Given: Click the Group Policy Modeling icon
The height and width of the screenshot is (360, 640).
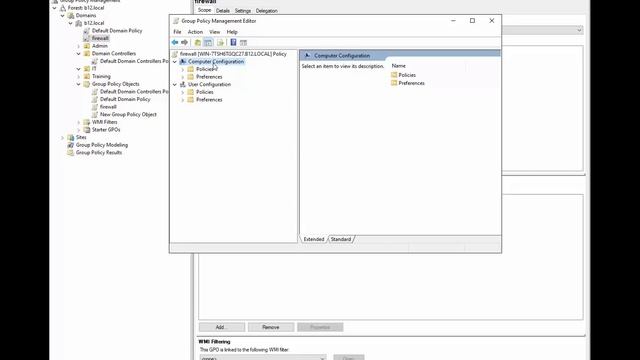Looking at the screenshot, I should [71, 145].
